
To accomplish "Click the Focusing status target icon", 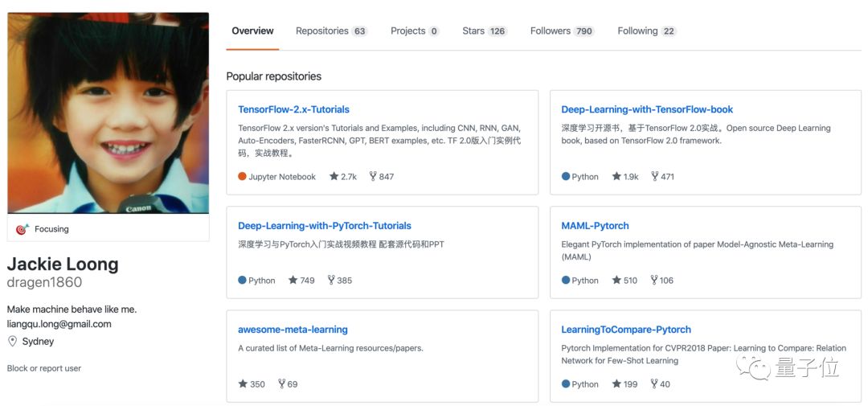I will point(22,229).
